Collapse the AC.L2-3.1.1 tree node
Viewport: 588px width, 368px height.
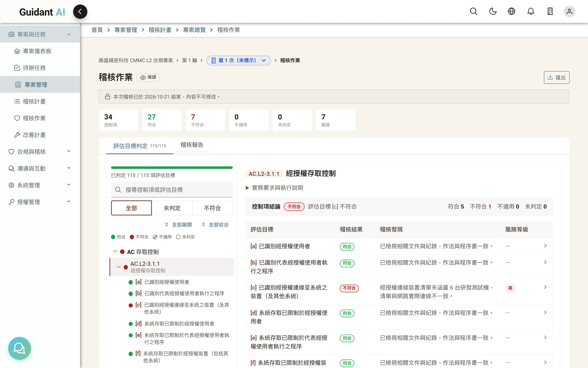pyautogui.click(x=119, y=267)
